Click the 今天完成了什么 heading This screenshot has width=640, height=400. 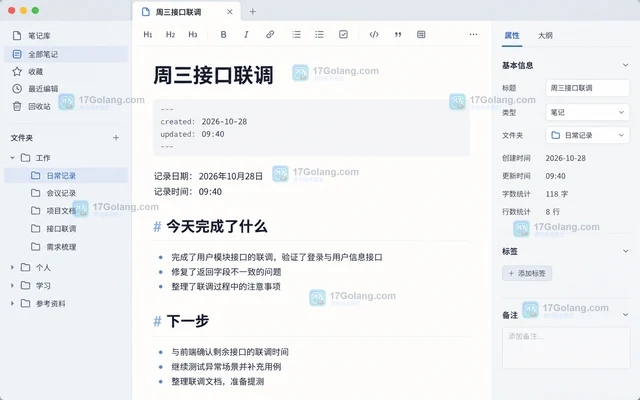217,227
